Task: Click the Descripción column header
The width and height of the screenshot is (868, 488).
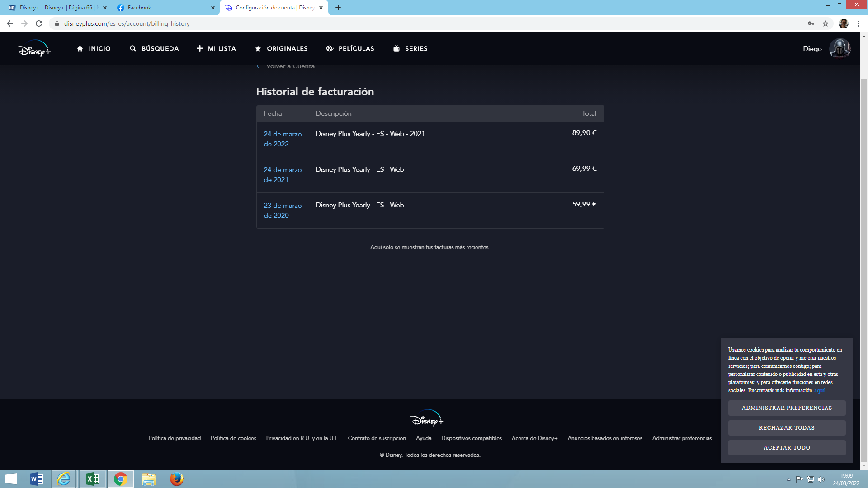Action: pos(334,113)
